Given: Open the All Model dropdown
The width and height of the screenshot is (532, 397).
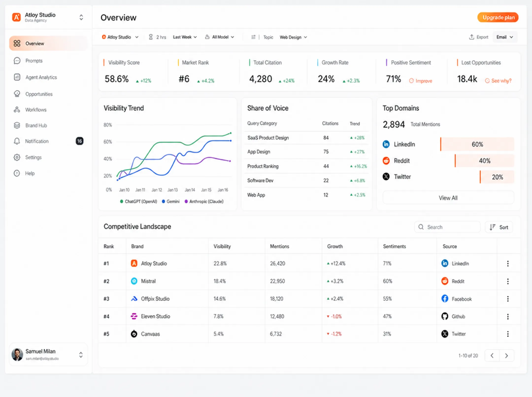Looking at the screenshot, I should pos(219,37).
